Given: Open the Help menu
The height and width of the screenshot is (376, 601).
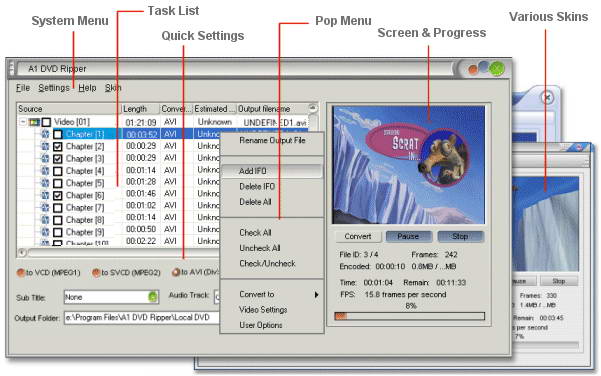Looking at the screenshot, I should 87,88.
